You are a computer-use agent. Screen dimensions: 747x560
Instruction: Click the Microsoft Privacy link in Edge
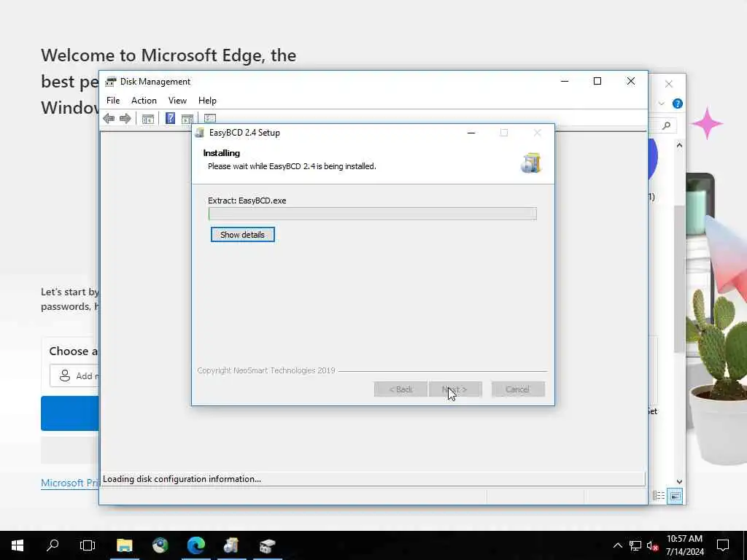tap(69, 483)
